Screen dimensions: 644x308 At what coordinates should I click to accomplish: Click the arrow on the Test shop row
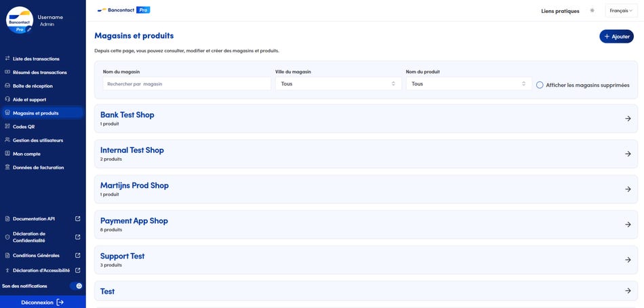click(x=628, y=291)
